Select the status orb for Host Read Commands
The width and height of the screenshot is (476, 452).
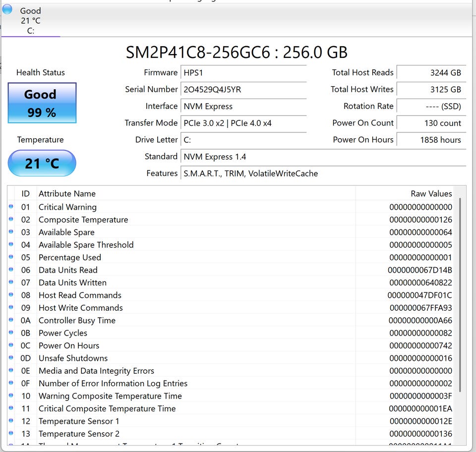tap(11, 294)
